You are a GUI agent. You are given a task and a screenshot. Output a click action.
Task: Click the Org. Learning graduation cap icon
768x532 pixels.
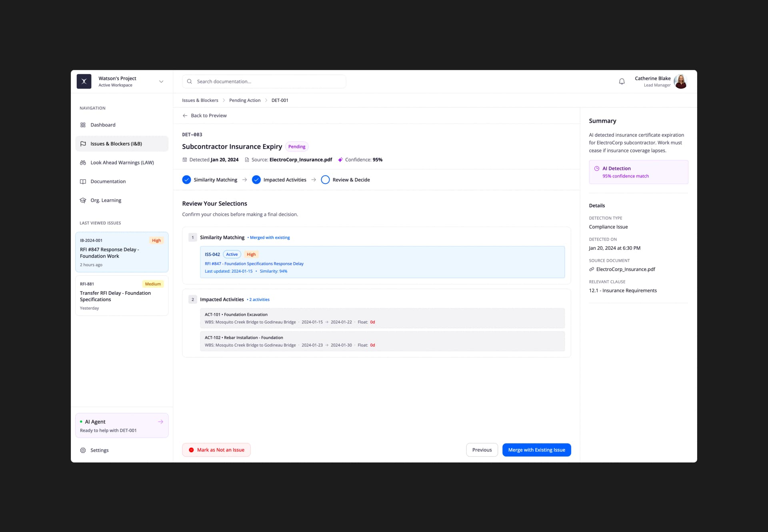pyautogui.click(x=83, y=200)
